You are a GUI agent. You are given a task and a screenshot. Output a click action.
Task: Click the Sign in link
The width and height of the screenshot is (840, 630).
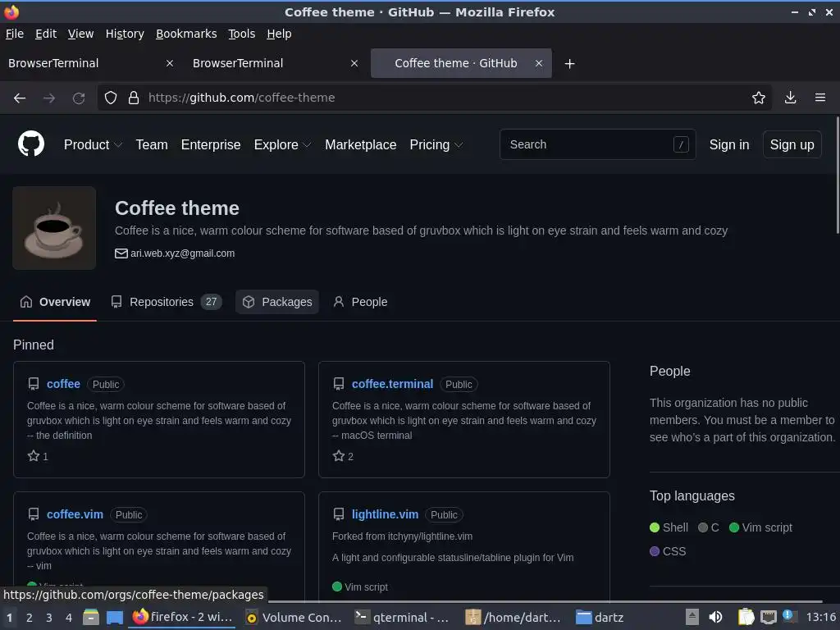pos(729,144)
